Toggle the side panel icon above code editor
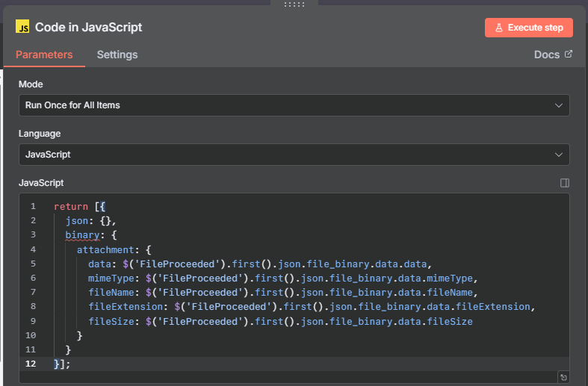 (565, 183)
